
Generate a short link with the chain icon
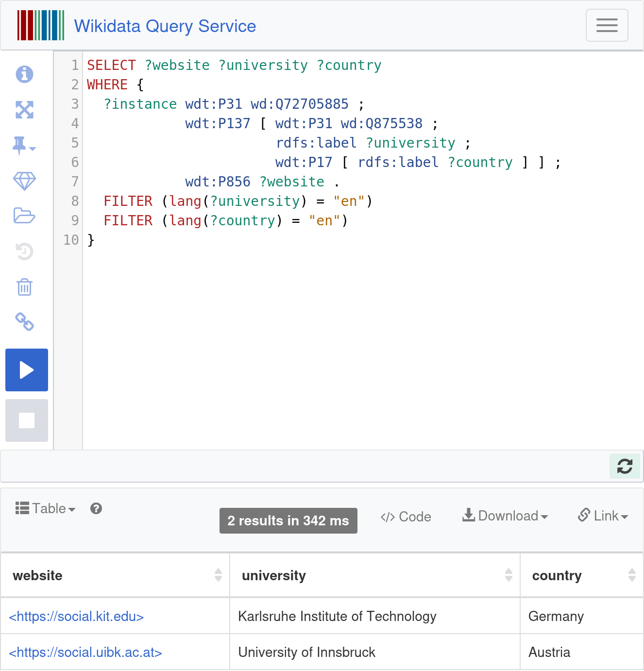[24, 322]
